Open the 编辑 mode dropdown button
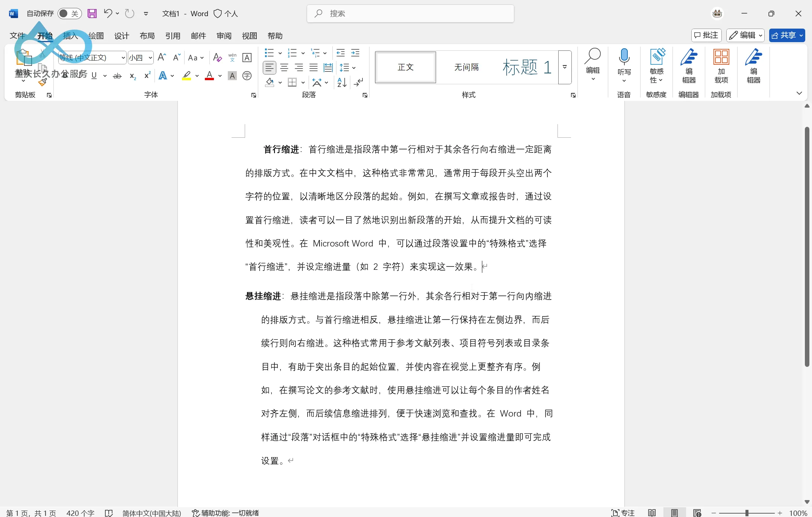812x517 pixels. pyautogui.click(x=745, y=35)
